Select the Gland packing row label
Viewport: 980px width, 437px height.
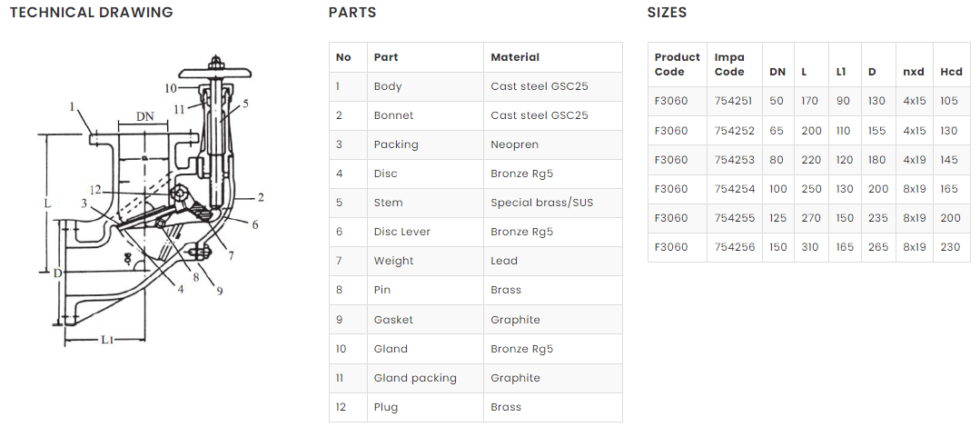click(x=415, y=378)
